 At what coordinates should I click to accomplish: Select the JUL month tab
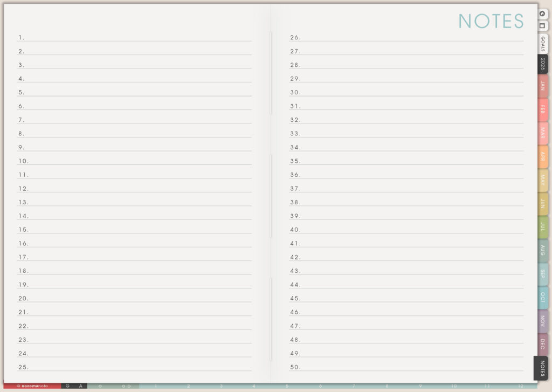(542, 227)
